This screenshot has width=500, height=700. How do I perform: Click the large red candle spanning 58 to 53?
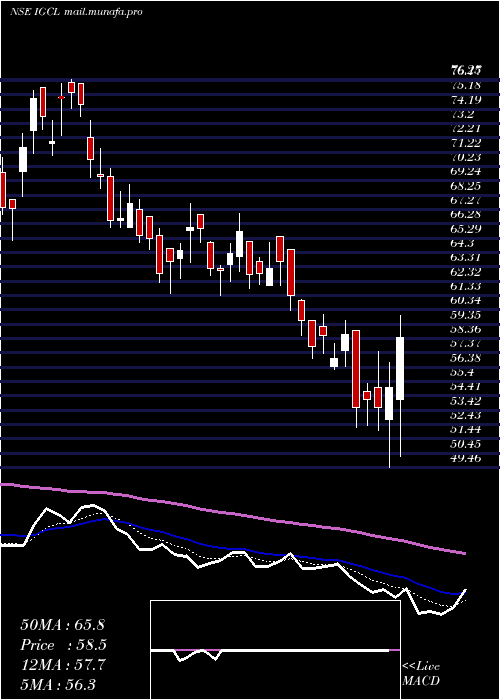[x=356, y=369]
